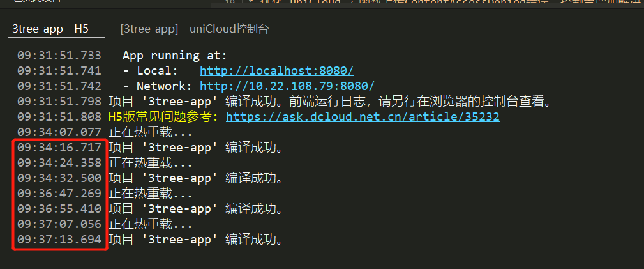Viewport: 644px width, 269px height.
Task: Click the 09:31:51.808 timestamp
Action: coord(59,117)
